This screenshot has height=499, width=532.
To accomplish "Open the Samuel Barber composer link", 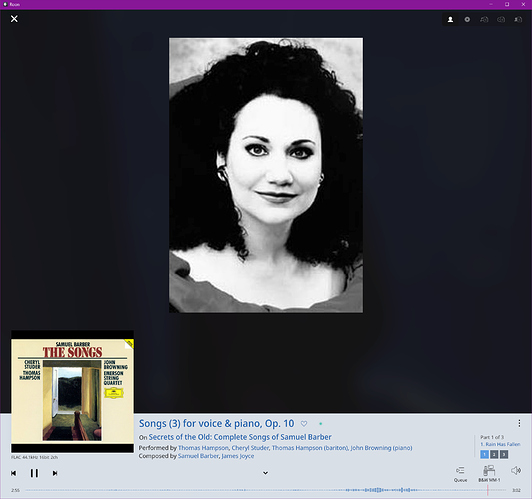I will (198, 456).
